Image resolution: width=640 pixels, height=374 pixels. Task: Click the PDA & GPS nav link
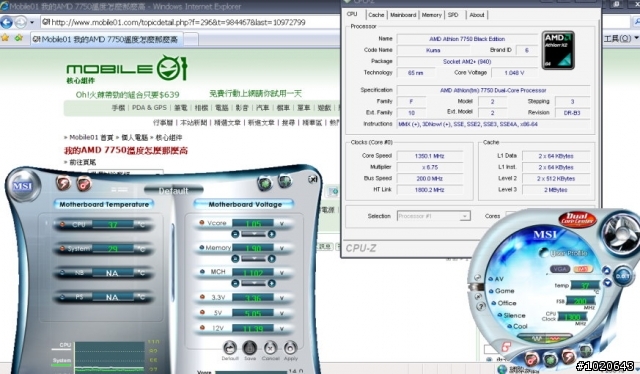pyautogui.click(x=149, y=108)
